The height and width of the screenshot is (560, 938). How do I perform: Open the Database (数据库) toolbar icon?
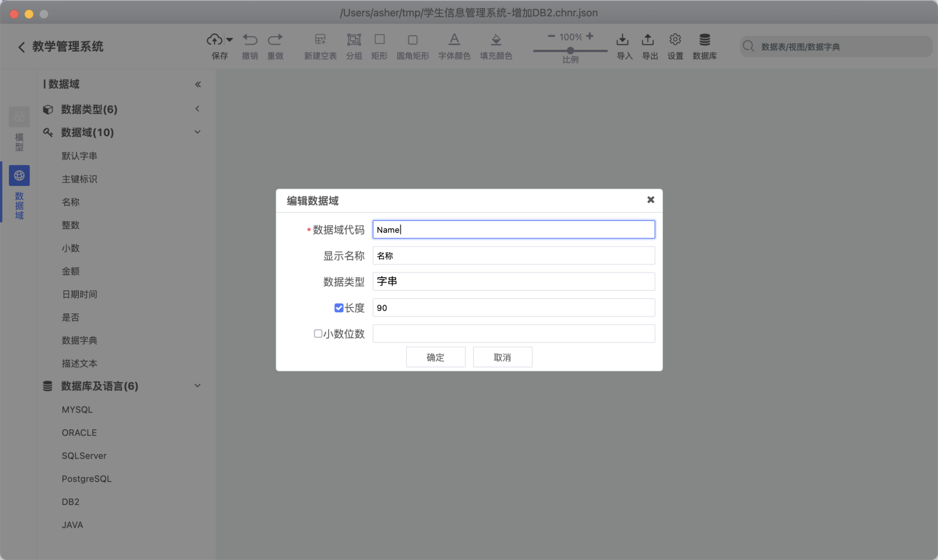(705, 40)
